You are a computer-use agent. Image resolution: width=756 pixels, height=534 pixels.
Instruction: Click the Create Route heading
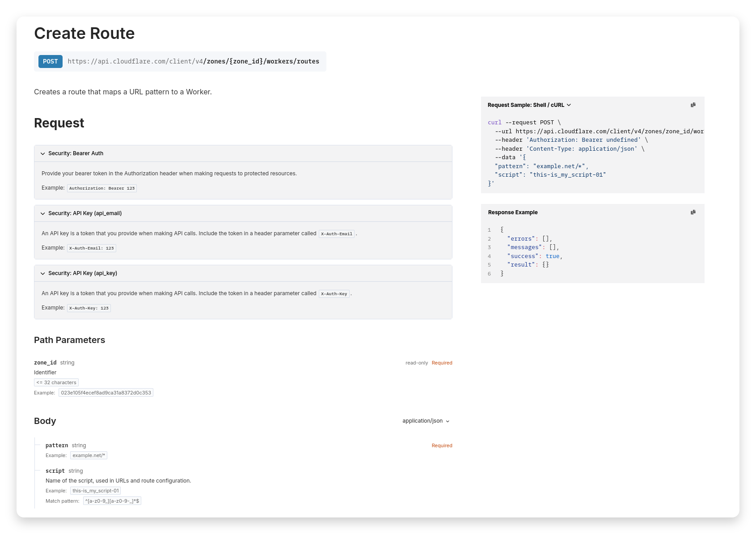tap(84, 33)
